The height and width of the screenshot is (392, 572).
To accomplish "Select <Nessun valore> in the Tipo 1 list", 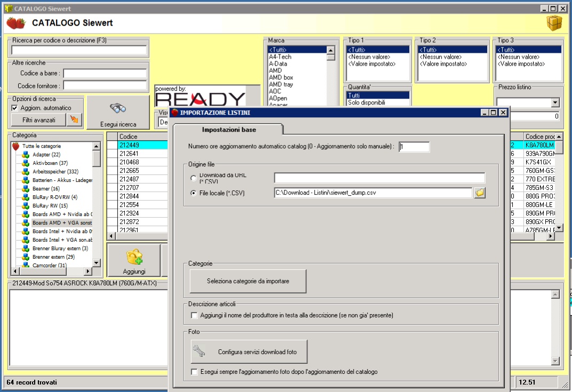I will pos(378,57).
